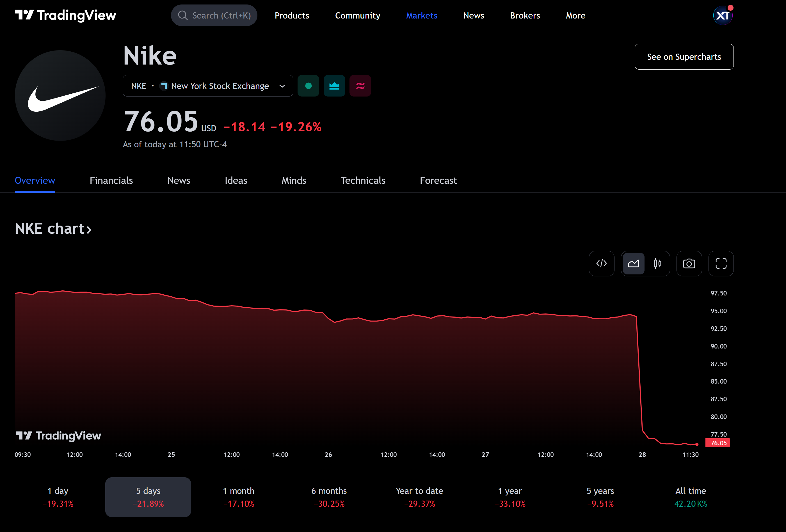Take a chart snapshot with camera icon
Screen dimensions: 786x532
coord(689,264)
